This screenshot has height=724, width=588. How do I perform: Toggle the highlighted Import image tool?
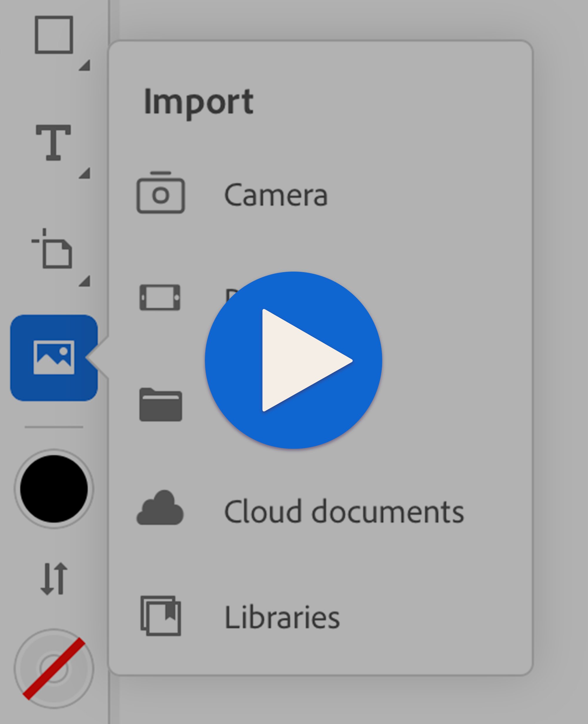(x=54, y=358)
